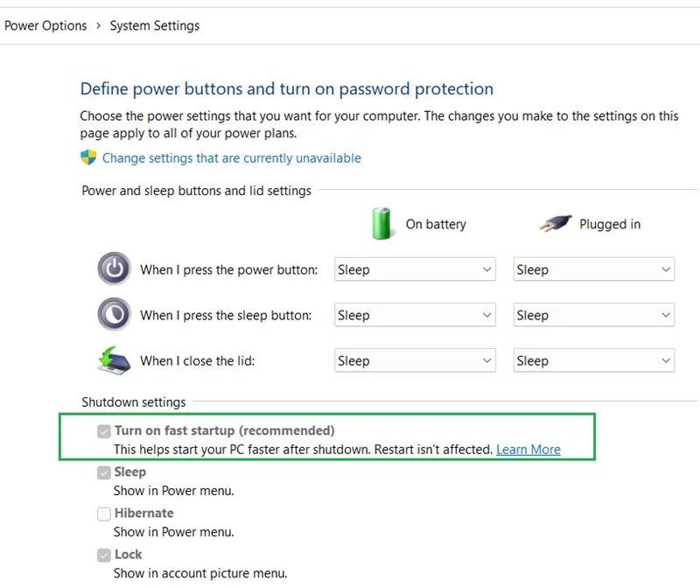The width and height of the screenshot is (700, 588).
Task: Toggle the Sleep power menu checkbox
Action: pyautogui.click(x=104, y=472)
